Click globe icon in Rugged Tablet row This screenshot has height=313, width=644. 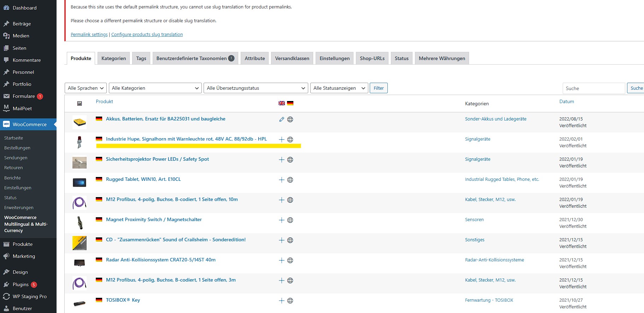(290, 180)
